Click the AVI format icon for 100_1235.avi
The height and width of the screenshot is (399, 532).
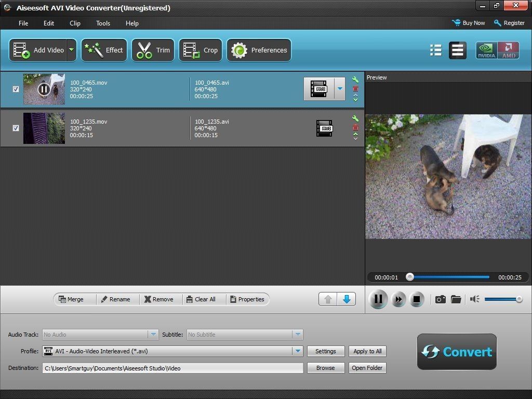pos(324,128)
